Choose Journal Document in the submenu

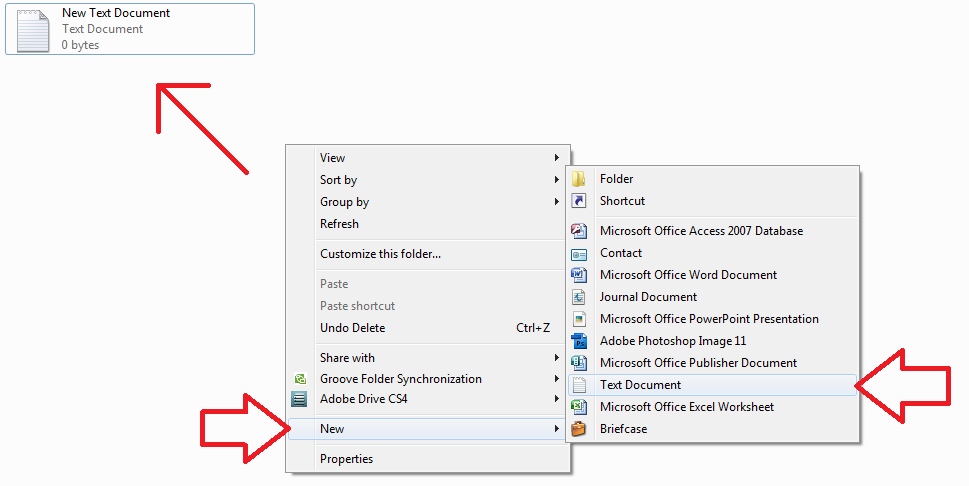[713, 297]
